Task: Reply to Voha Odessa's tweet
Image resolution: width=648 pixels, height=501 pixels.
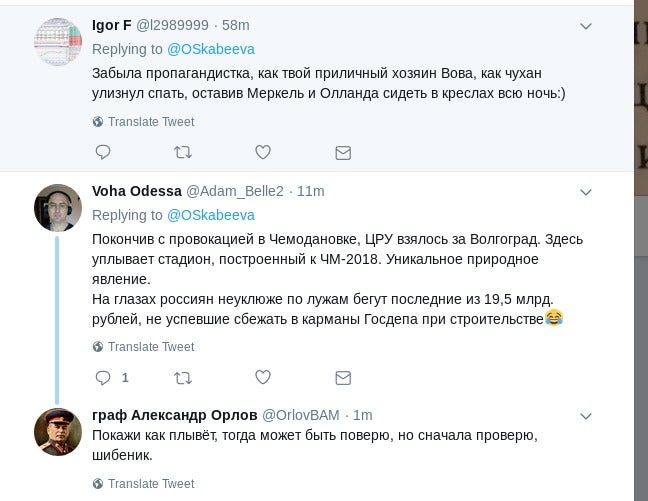Action: click(x=102, y=377)
